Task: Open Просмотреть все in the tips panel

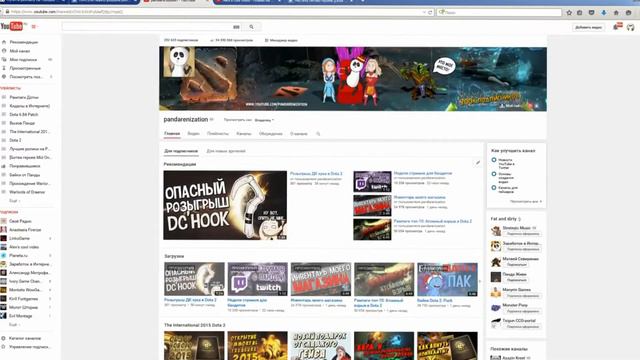Action: click(x=526, y=202)
